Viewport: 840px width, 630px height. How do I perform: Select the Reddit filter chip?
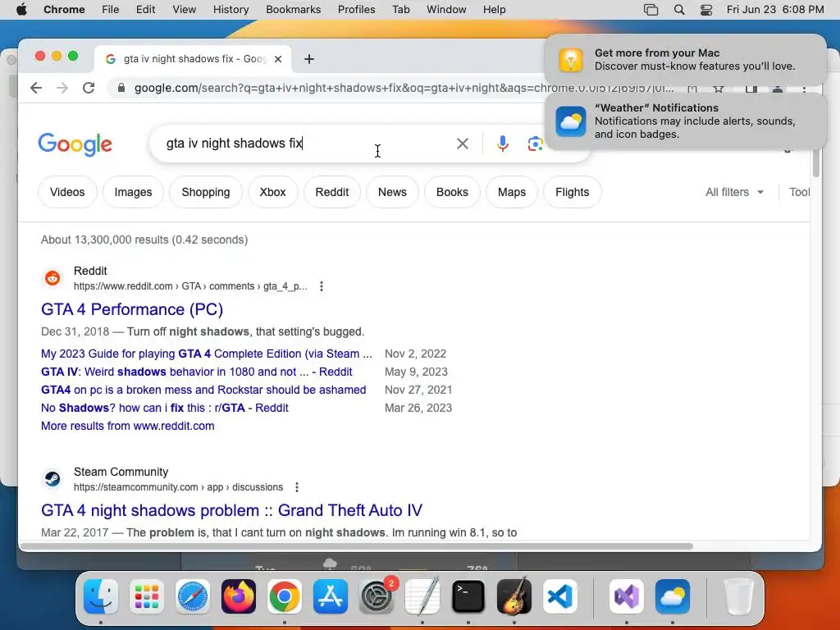click(x=332, y=192)
